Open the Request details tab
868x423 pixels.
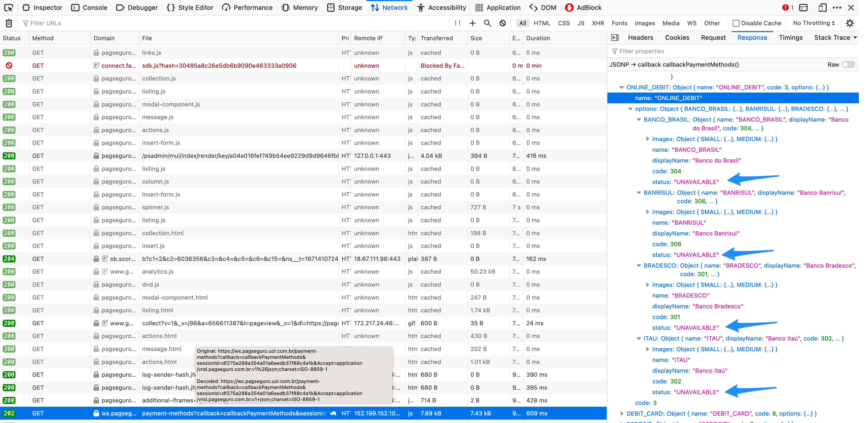point(713,38)
